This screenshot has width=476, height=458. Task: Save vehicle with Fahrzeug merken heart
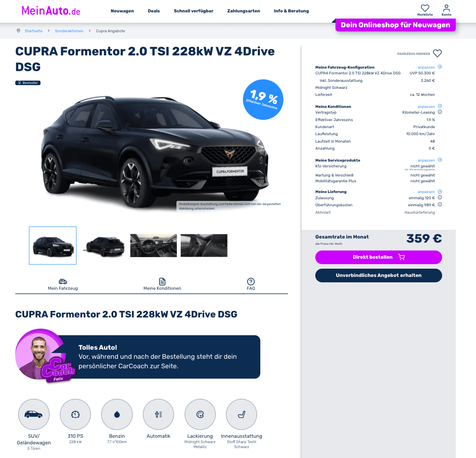pos(437,53)
